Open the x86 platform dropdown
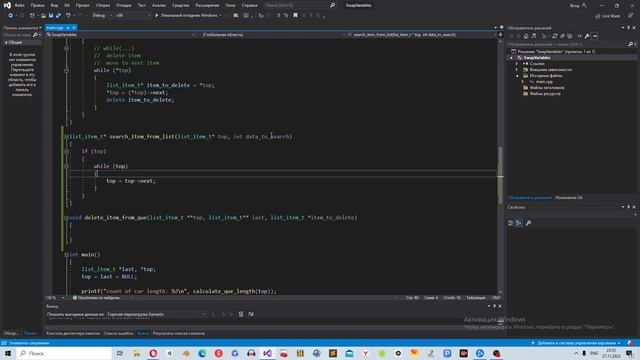 [133, 16]
